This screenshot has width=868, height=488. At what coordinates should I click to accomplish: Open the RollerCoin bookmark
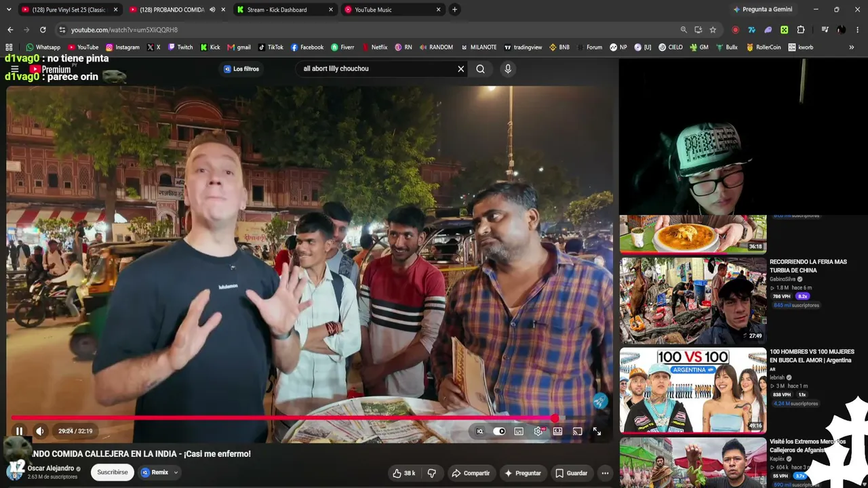coord(764,47)
